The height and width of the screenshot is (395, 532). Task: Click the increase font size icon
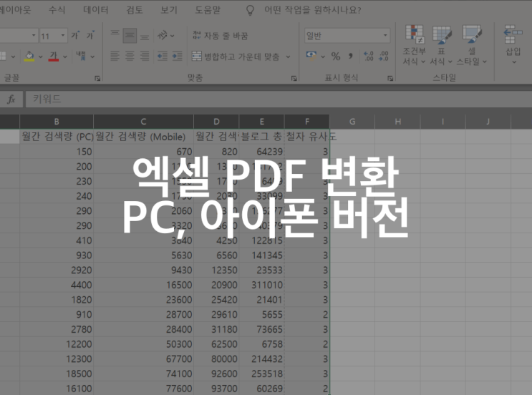(x=75, y=35)
